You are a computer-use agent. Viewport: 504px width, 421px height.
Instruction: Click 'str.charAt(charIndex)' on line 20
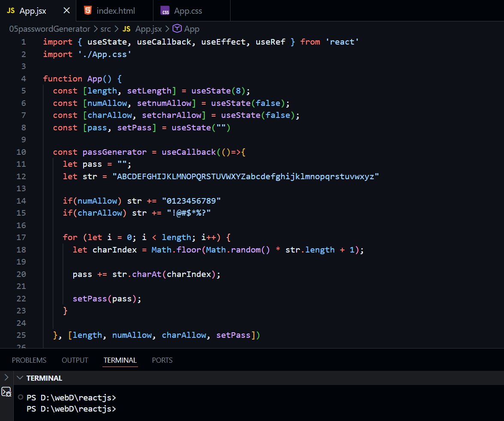point(164,274)
